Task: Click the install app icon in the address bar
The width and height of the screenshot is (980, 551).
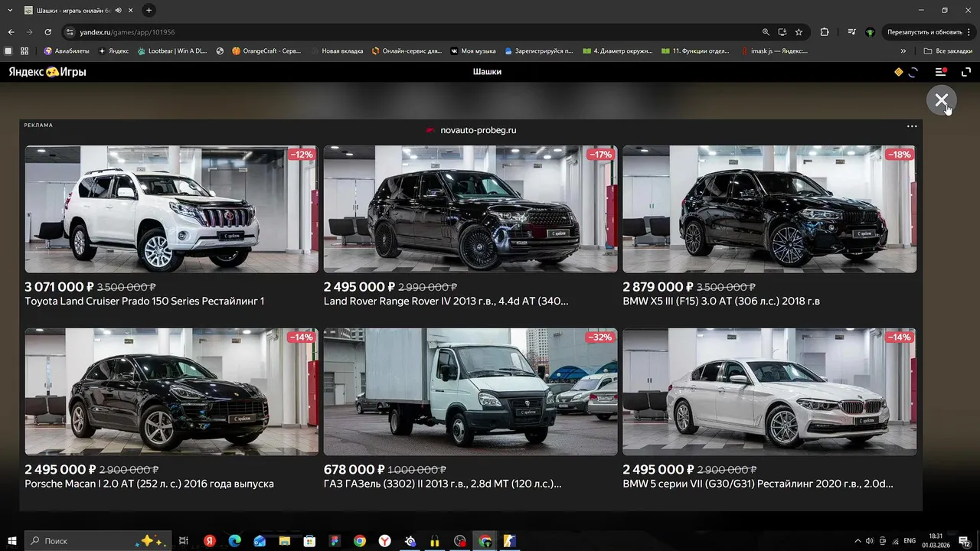Action: click(782, 32)
